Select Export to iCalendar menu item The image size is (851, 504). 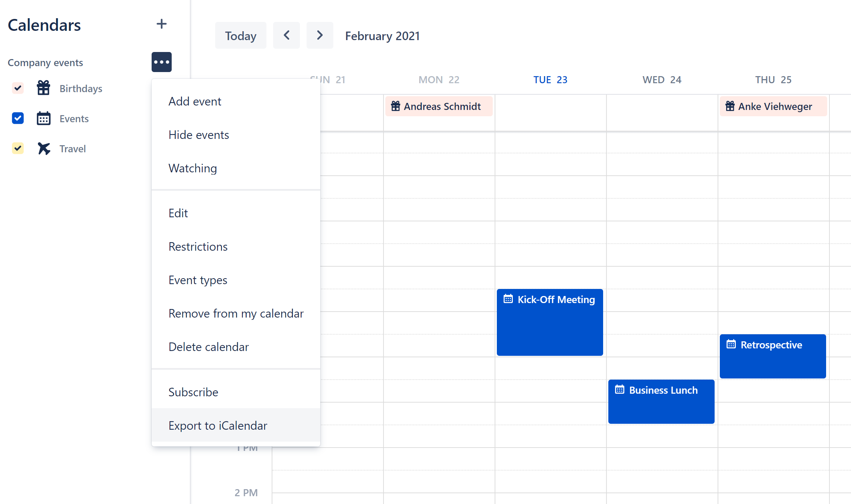click(218, 425)
